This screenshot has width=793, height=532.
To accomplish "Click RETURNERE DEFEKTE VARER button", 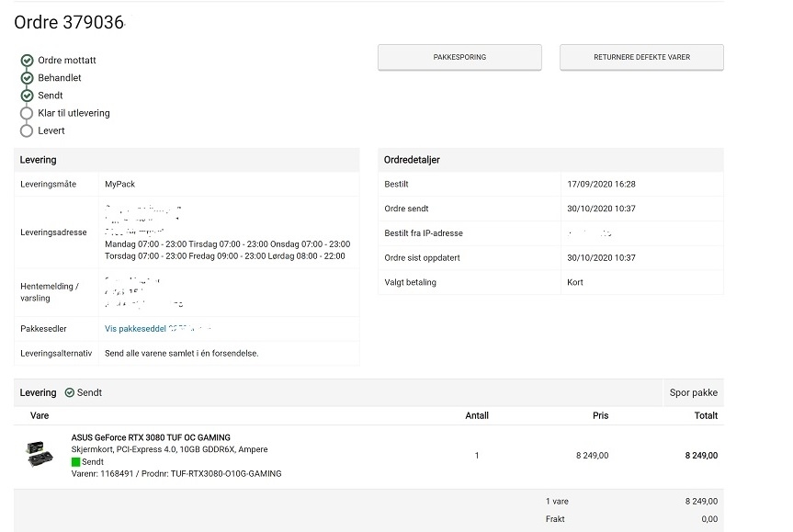I will coord(641,57).
